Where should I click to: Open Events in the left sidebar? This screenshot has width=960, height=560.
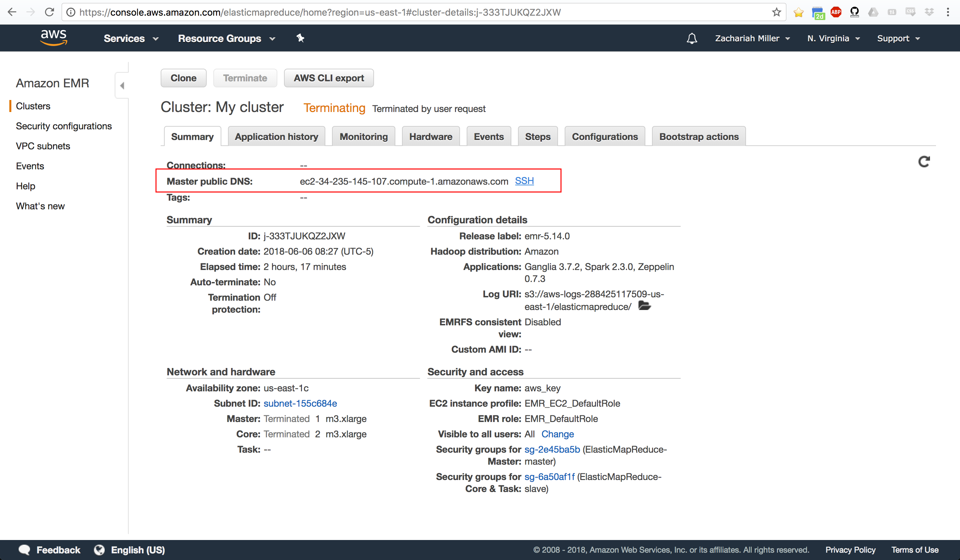coord(30,166)
